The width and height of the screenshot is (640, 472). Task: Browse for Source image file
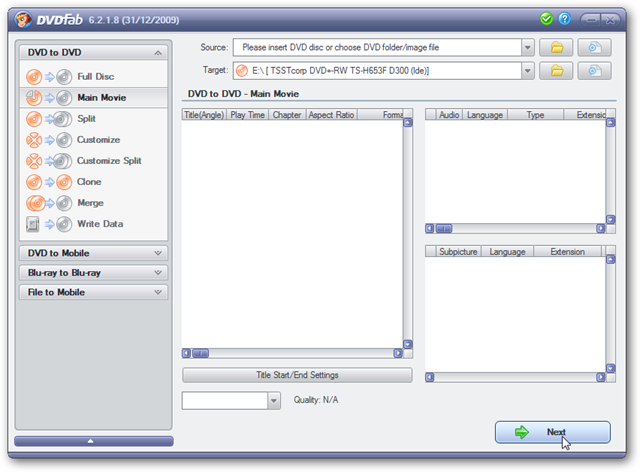pyautogui.click(x=594, y=47)
